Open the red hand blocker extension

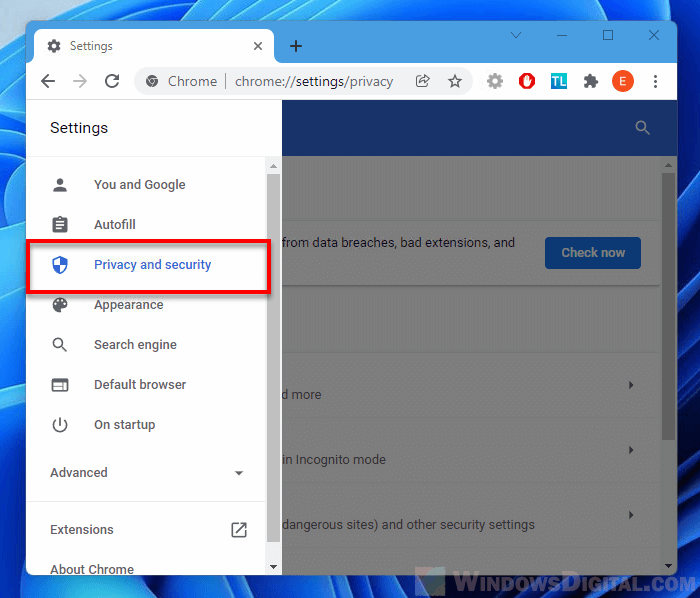(x=527, y=81)
